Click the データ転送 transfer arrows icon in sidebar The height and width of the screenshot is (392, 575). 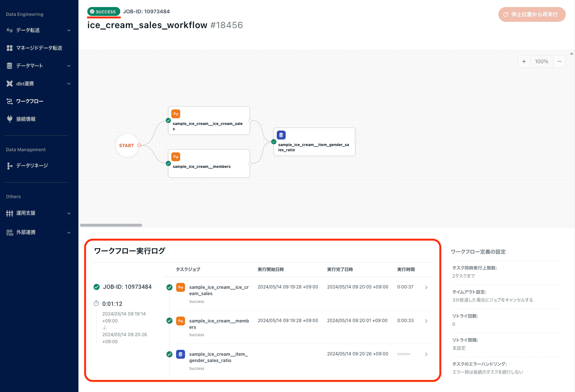point(10,30)
